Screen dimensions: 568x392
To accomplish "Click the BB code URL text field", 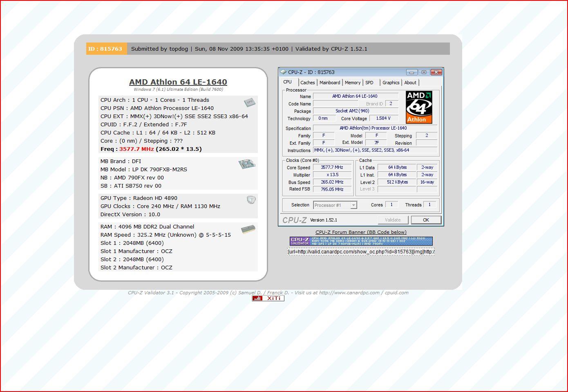I will 361,252.
